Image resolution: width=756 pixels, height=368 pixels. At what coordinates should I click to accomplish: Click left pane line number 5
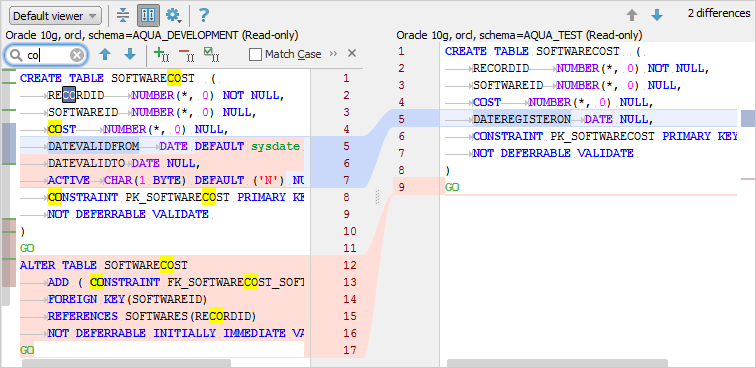pos(346,146)
